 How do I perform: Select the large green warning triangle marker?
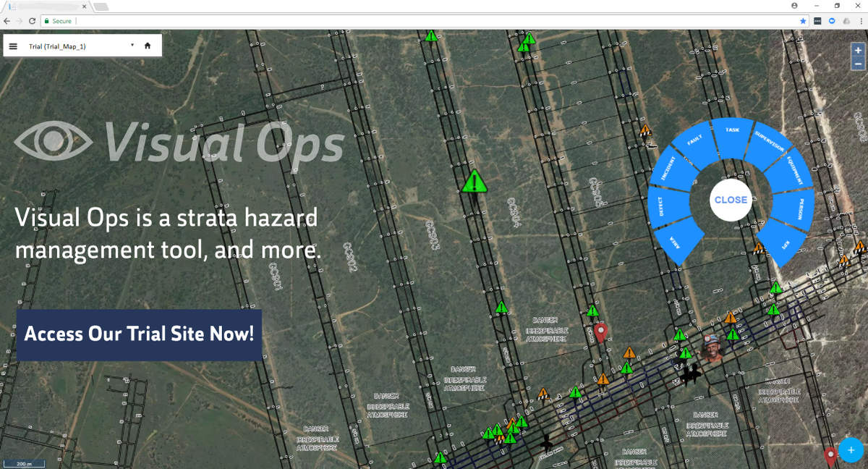pos(475,182)
